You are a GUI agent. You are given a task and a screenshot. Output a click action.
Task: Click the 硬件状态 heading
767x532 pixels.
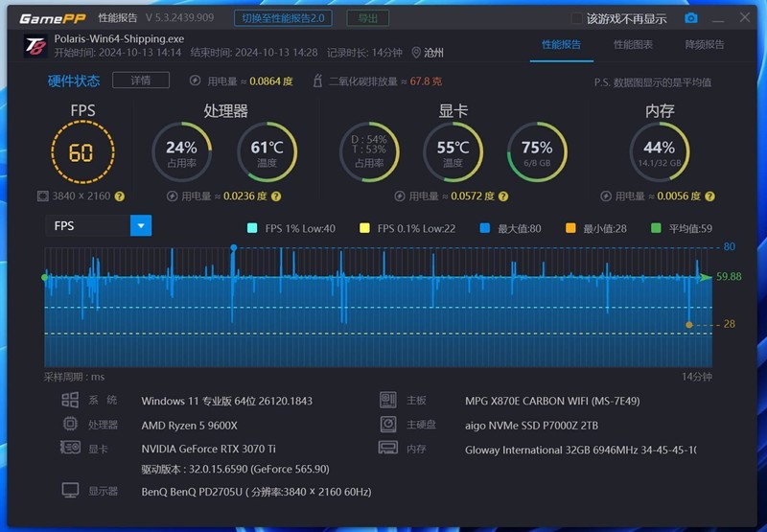point(74,81)
